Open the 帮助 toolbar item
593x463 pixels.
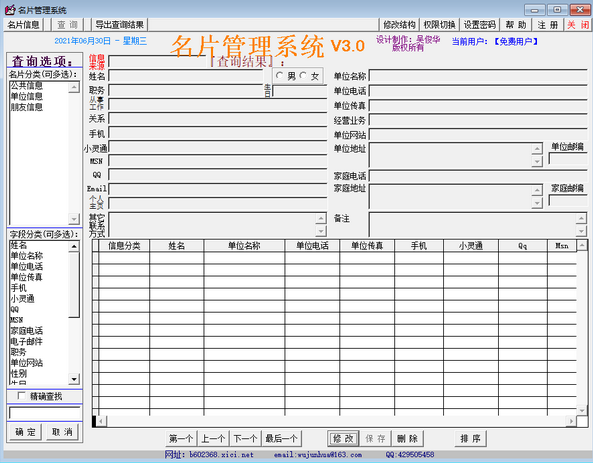[x=516, y=25]
